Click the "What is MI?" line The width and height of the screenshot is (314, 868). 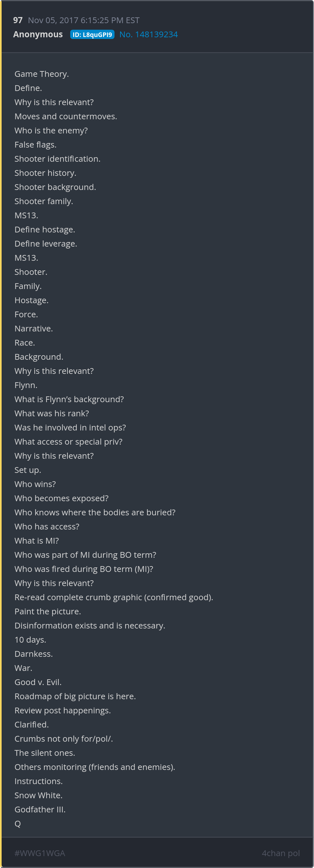click(36, 541)
